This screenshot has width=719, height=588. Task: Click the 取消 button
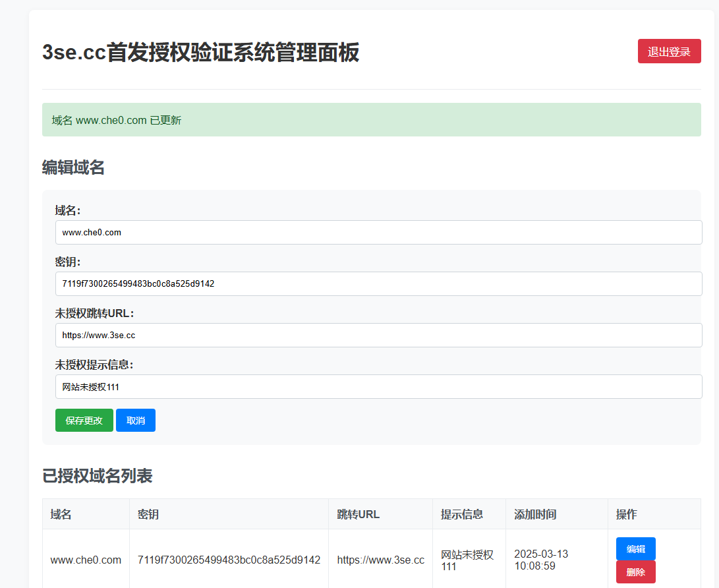(136, 420)
